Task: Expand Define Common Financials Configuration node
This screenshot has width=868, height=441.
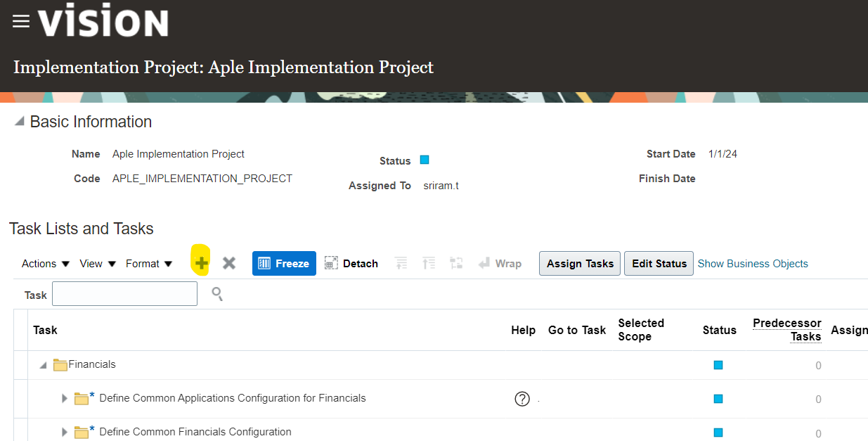Action: [65, 432]
